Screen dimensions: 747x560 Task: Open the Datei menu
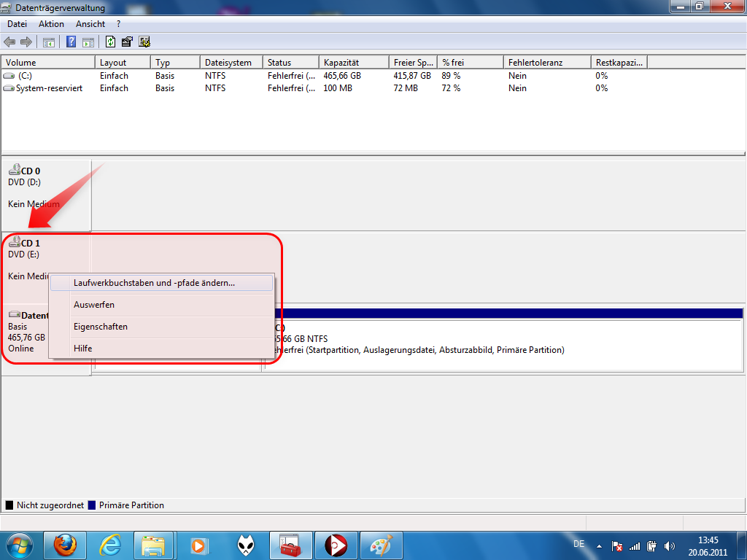(x=17, y=24)
